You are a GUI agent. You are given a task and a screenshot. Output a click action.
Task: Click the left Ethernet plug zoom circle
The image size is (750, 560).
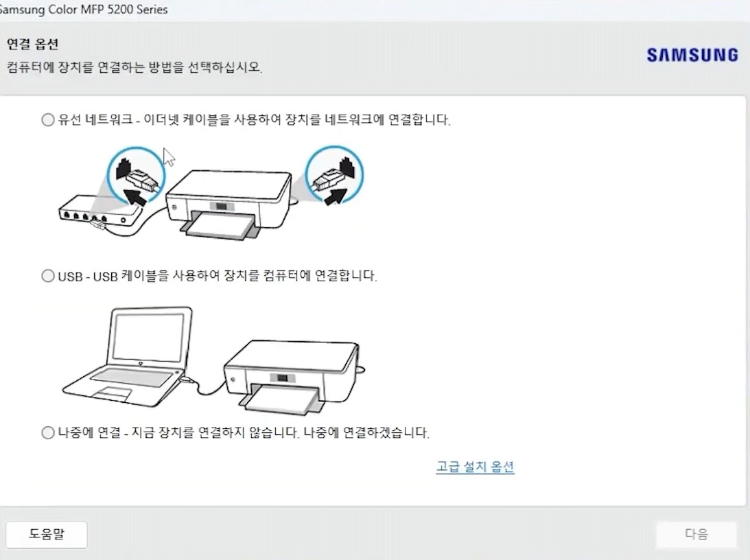(x=136, y=176)
